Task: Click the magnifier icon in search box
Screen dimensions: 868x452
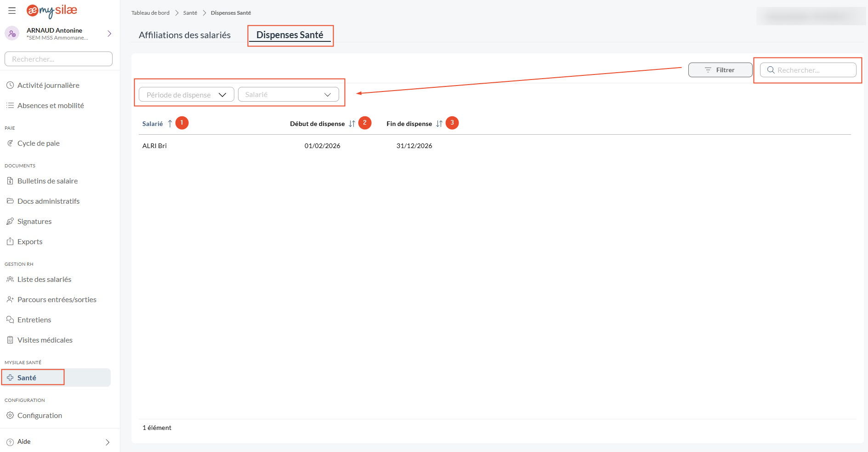Action: tap(771, 70)
